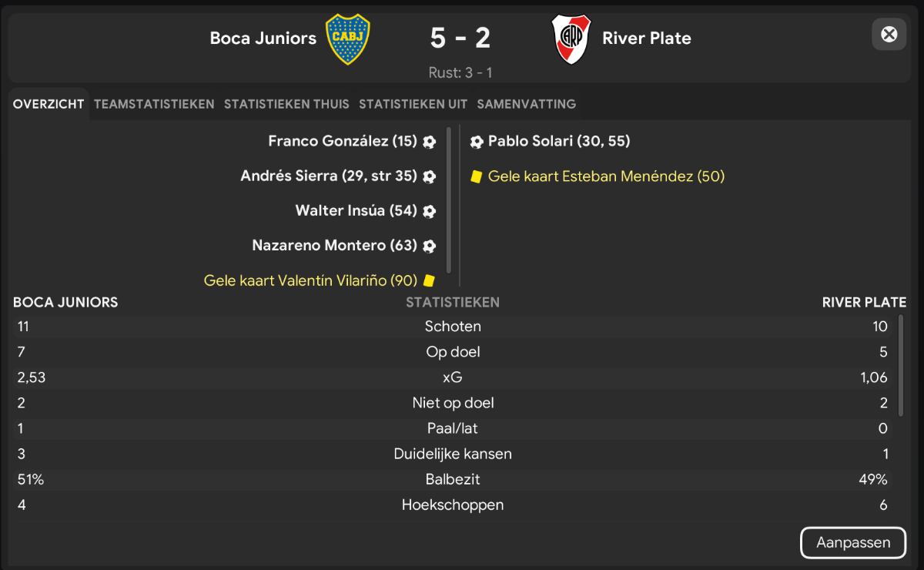Viewport: 924px width, 570px height.
Task: Click goal ball icon beside Walter Insúa
Action: point(430,211)
